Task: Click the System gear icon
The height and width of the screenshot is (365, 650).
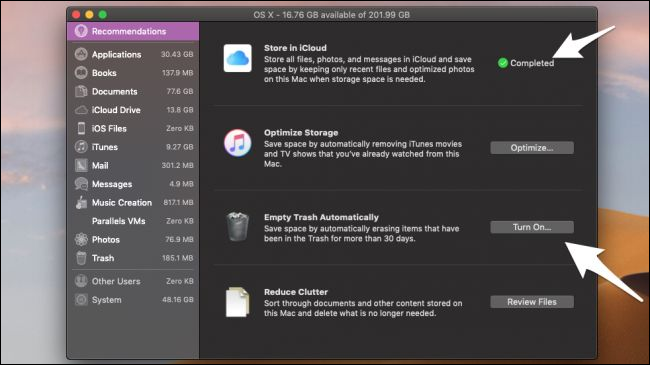Action: point(81,299)
